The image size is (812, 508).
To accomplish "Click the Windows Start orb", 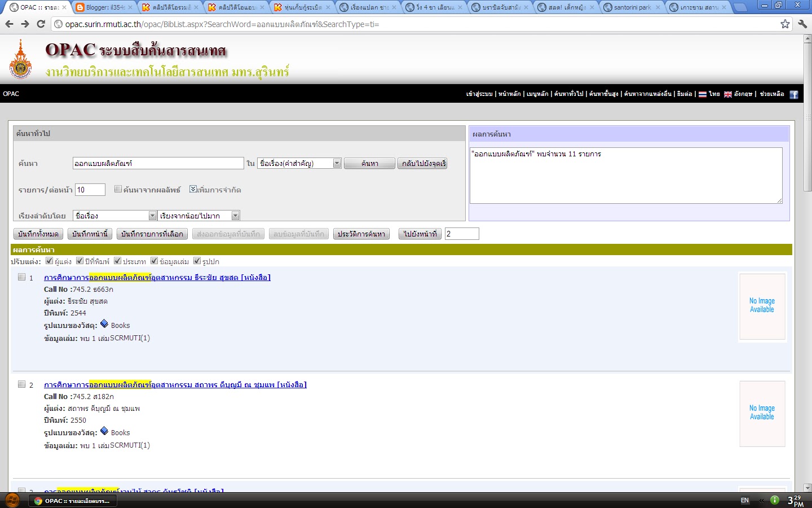I will (12, 500).
